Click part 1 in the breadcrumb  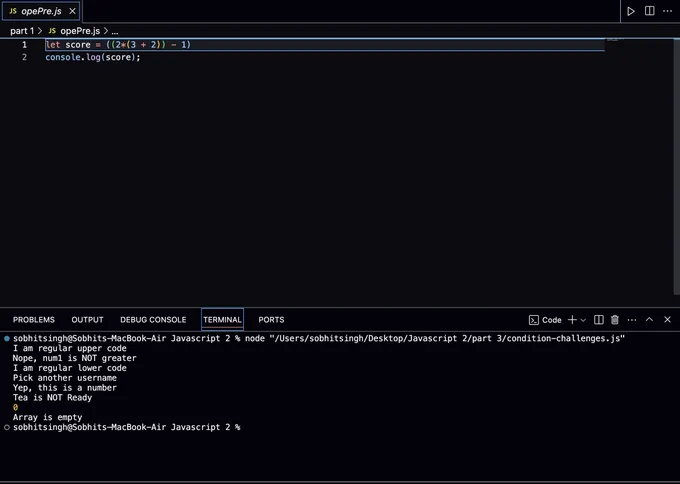coord(22,31)
